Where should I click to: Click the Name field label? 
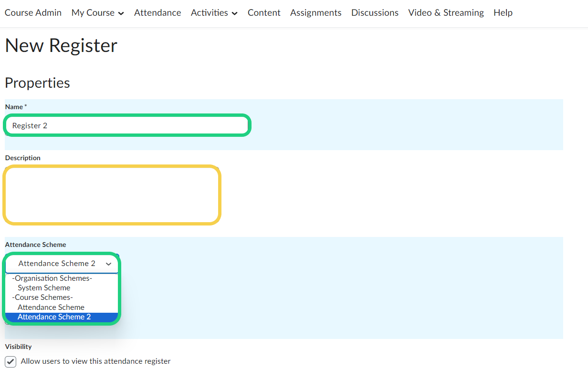click(14, 107)
